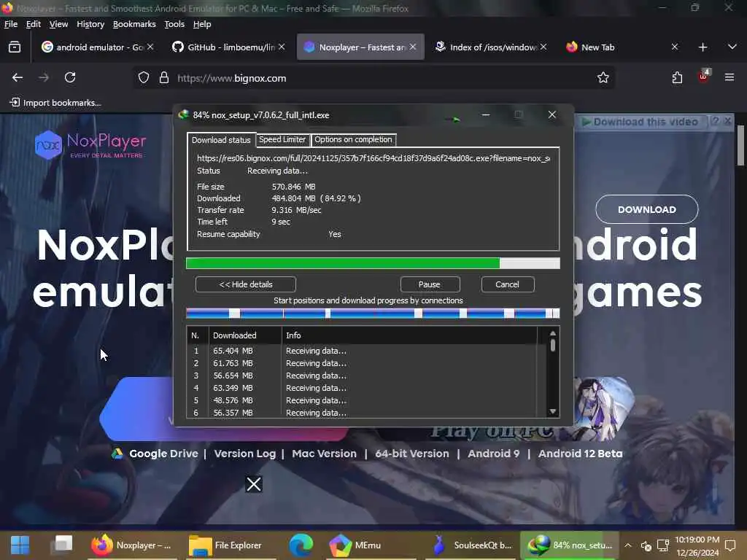Click the connections progress segment bar
This screenshot has width=747, height=560.
click(373, 314)
